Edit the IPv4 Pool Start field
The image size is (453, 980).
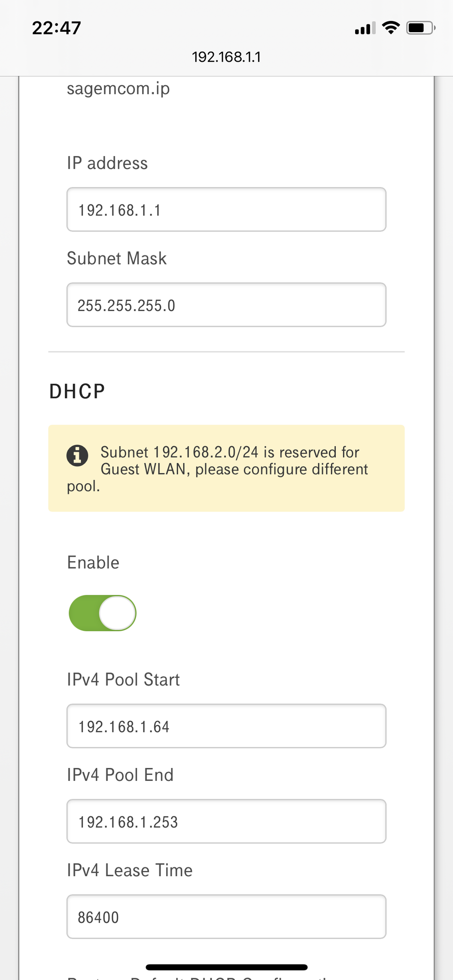point(226,726)
